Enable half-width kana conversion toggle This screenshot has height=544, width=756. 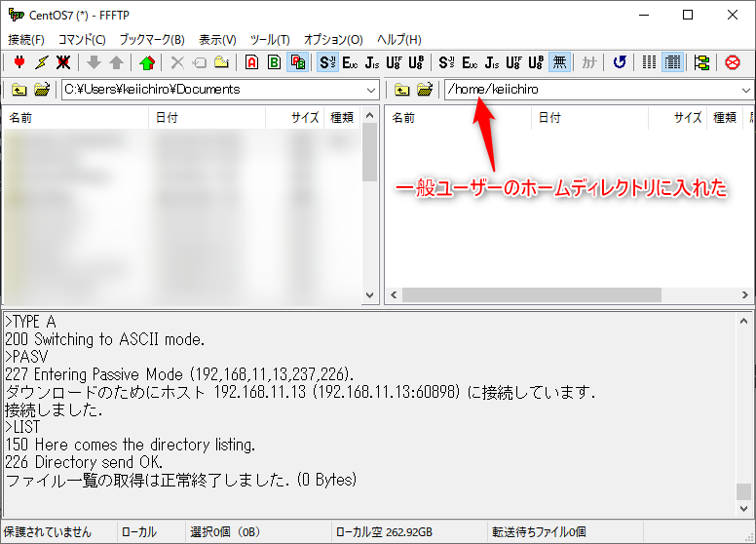[589, 62]
